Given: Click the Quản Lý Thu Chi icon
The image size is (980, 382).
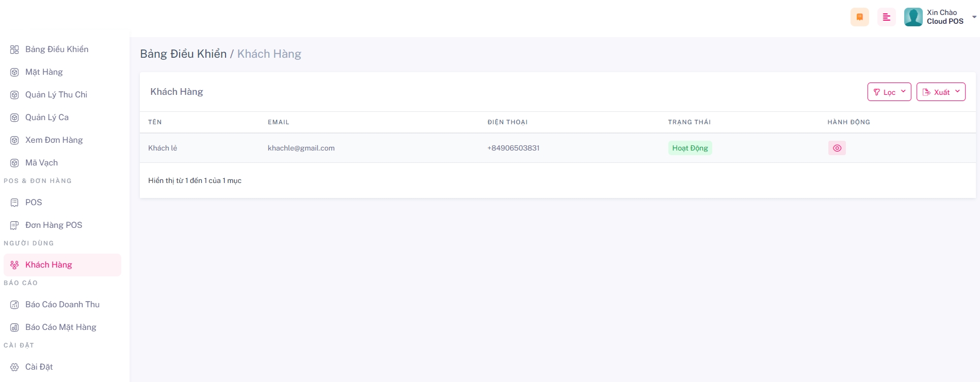Looking at the screenshot, I should tap(14, 95).
